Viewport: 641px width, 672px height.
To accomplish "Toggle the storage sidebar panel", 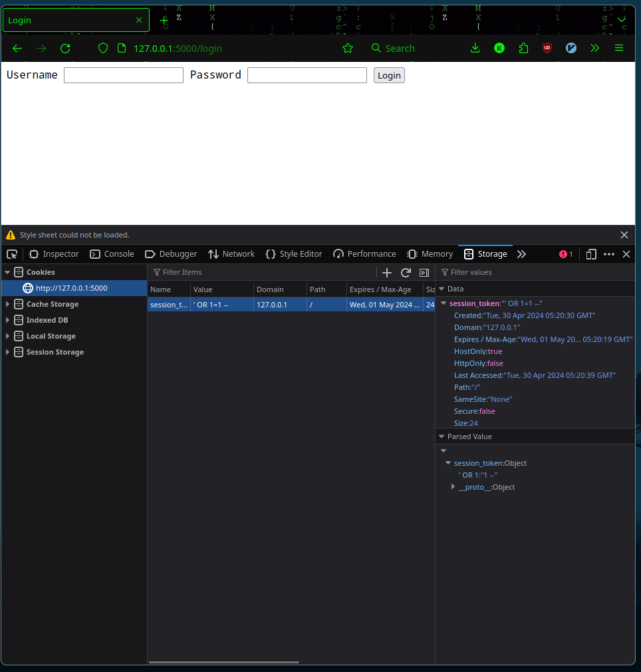I will pyautogui.click(x=424, y=273).
